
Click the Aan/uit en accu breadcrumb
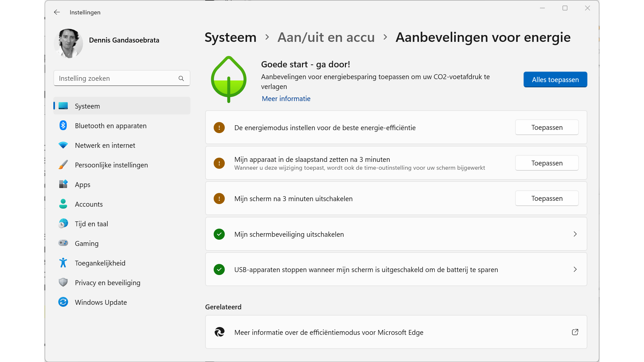[326, 37]
